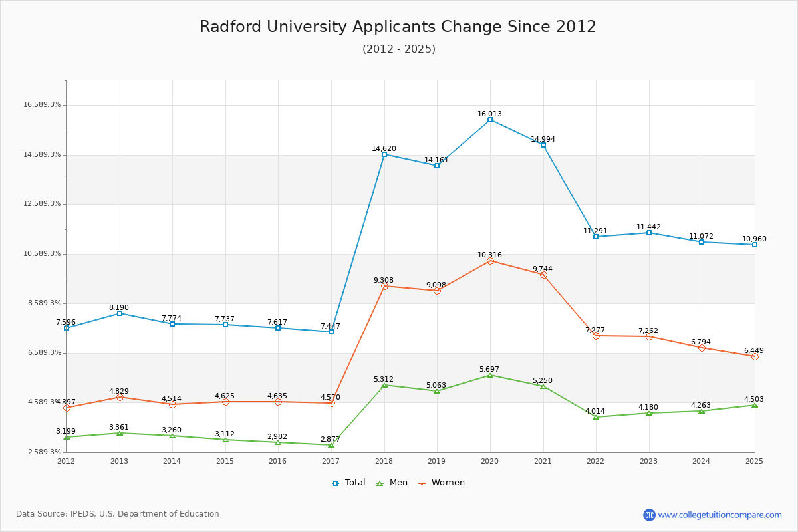Click the Men triangle marker labeled 4,014

click(x=596, y=417)
